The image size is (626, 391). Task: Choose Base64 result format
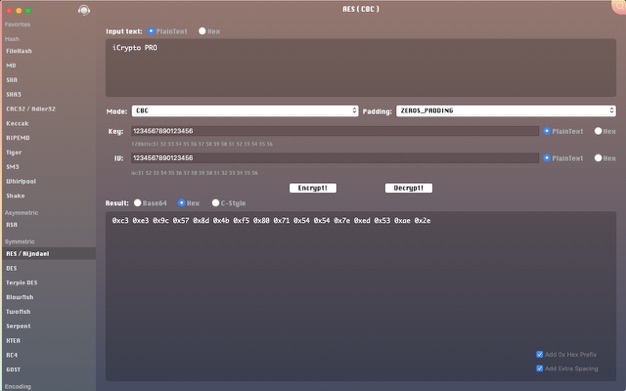tap(150, 203)
